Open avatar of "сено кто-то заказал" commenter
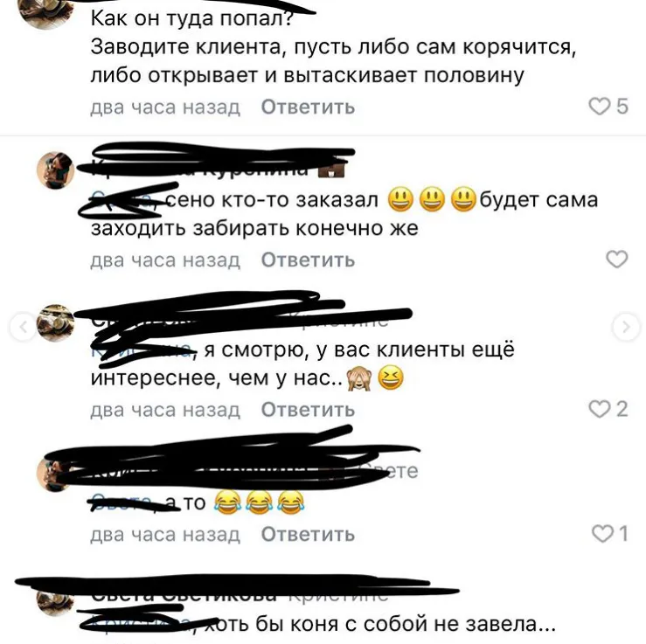646x644 pixels. [55, 170]
